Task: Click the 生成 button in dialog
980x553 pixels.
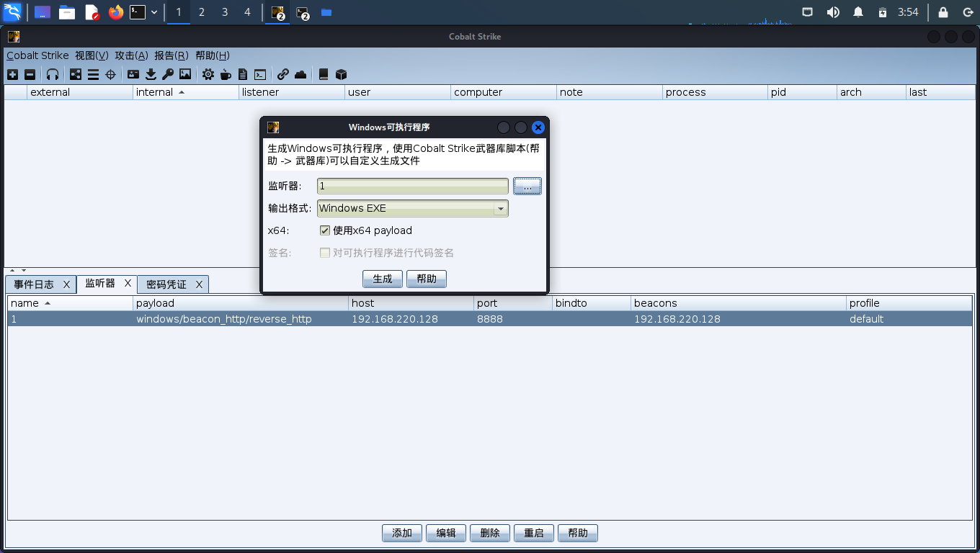Action: pyautogui.click(x=383, y=279)
